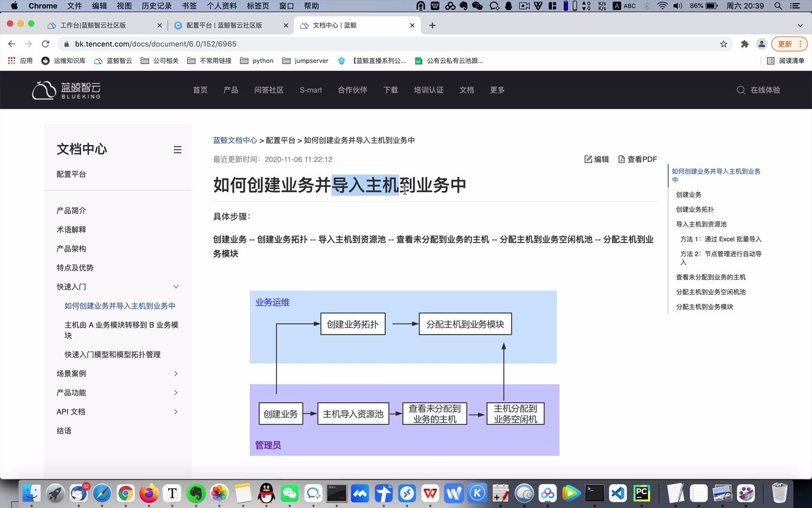Screen dimensions: 812x508
Task: Open Evernote from the Dock
Action: coord(196,493)
